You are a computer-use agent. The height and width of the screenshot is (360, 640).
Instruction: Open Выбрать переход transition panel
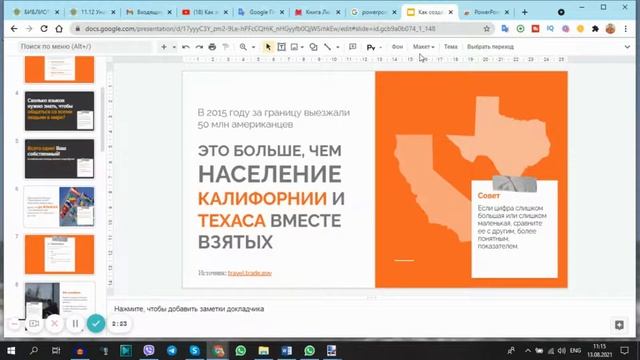pos(490,47)
